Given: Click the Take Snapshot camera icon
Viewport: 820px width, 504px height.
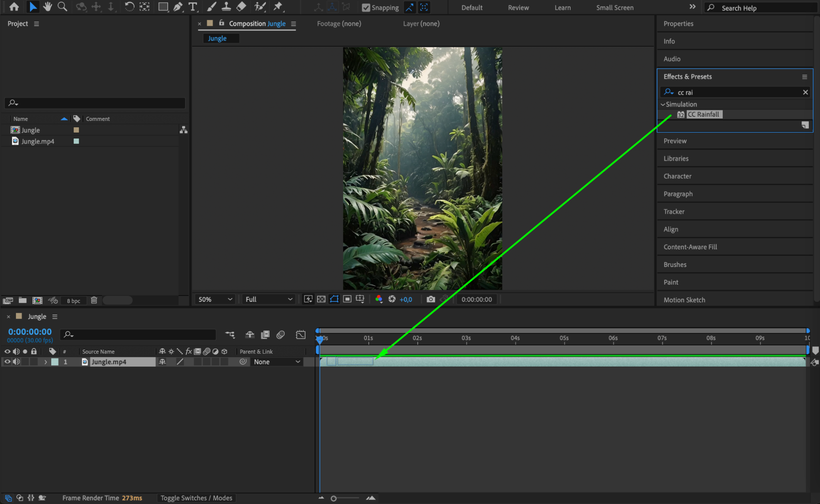Looking at the screenshot, I should 430,299.
